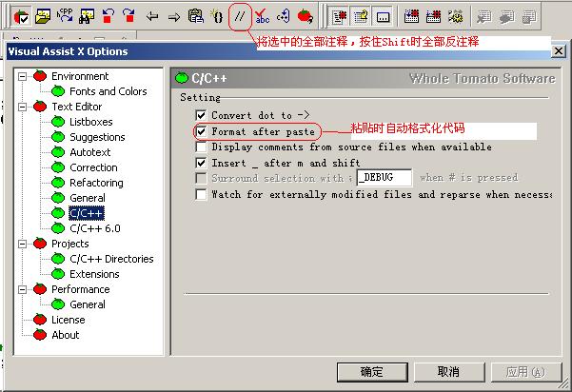Collapse the Projects tree node
This screenshot has width=572, height=392.
point(23,244)
